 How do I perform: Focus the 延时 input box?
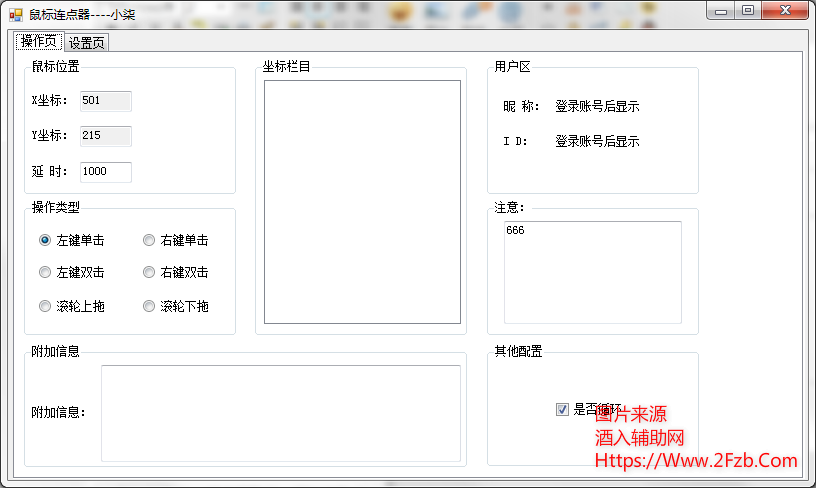(105, 172)
